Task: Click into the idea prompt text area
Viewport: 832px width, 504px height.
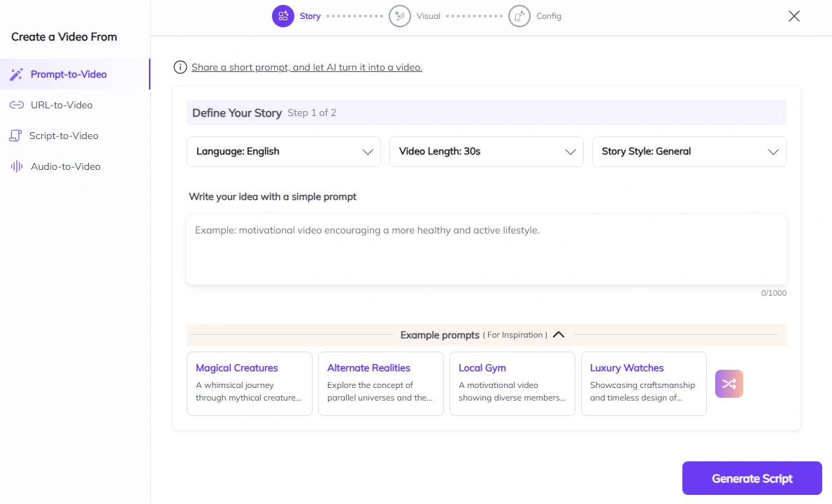Action: tap(487, 250)
